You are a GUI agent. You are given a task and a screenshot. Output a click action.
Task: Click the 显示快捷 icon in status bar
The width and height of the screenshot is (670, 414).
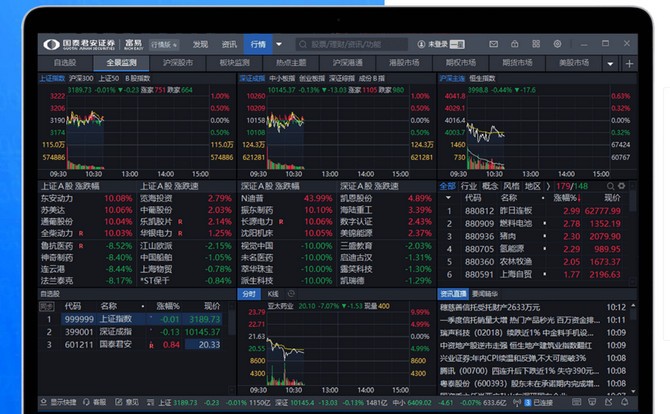click(44, 402)
